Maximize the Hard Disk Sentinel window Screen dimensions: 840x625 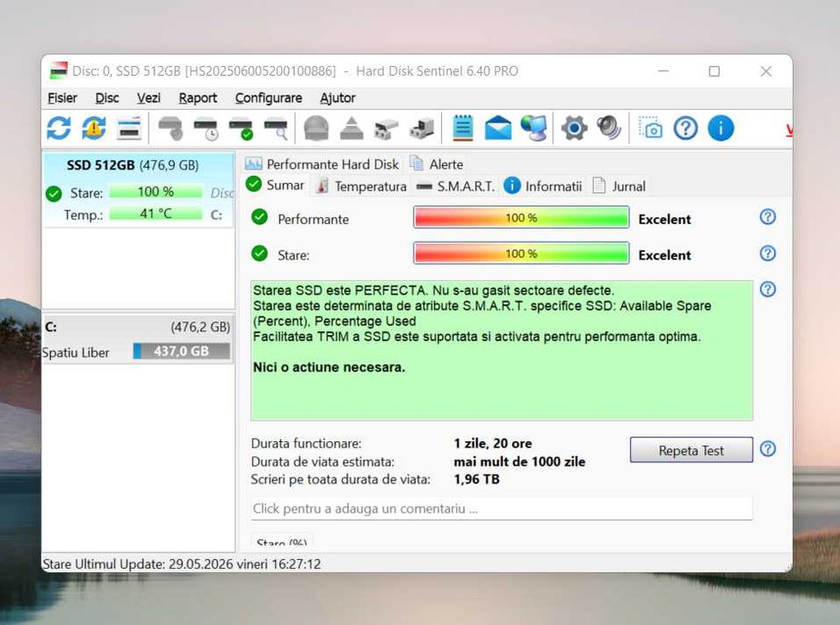click(714, 71)
